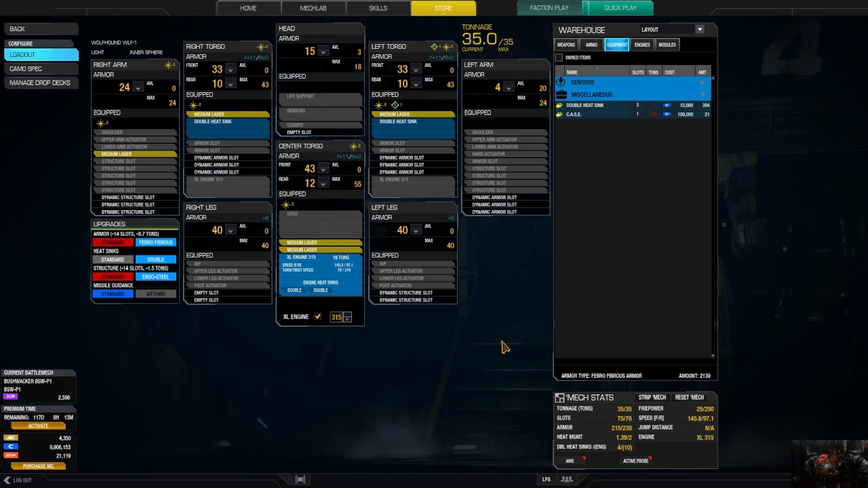
Task: Adjust Left Torso rear armor stepper
Action: pyautogui.click(x=416, y=84)
